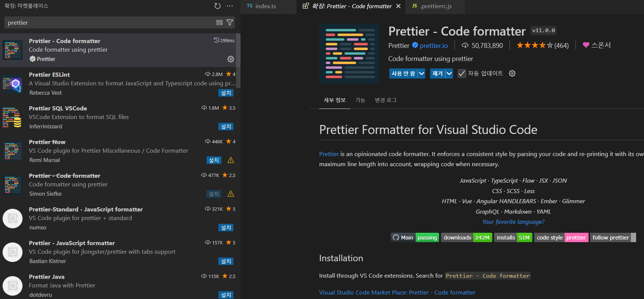Viewport: 644px width, 299px height.
Task: Open the extension filter funnel menu
Action: 230,22
